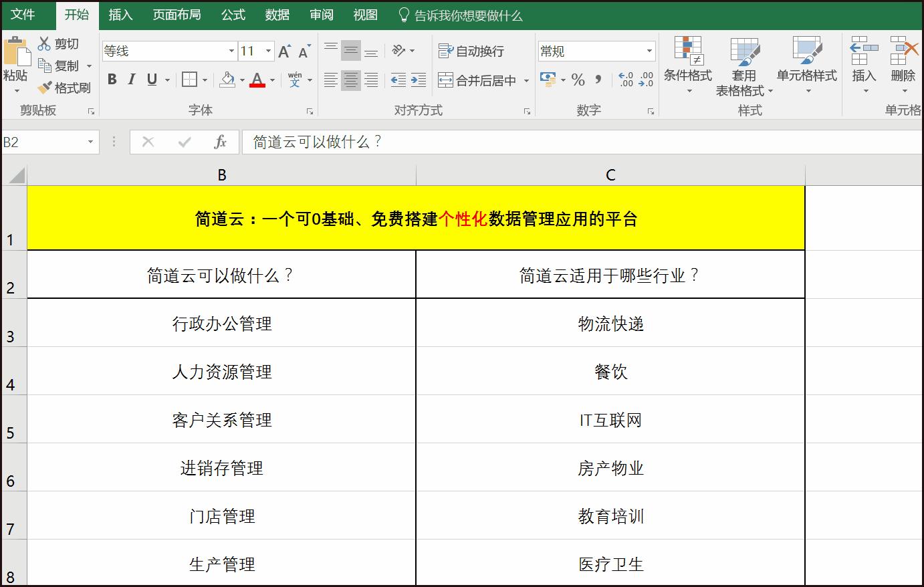Click Merge and Center (合并后居中)
The width and height of the screenshot is (924, 587).
click(477, 80)
